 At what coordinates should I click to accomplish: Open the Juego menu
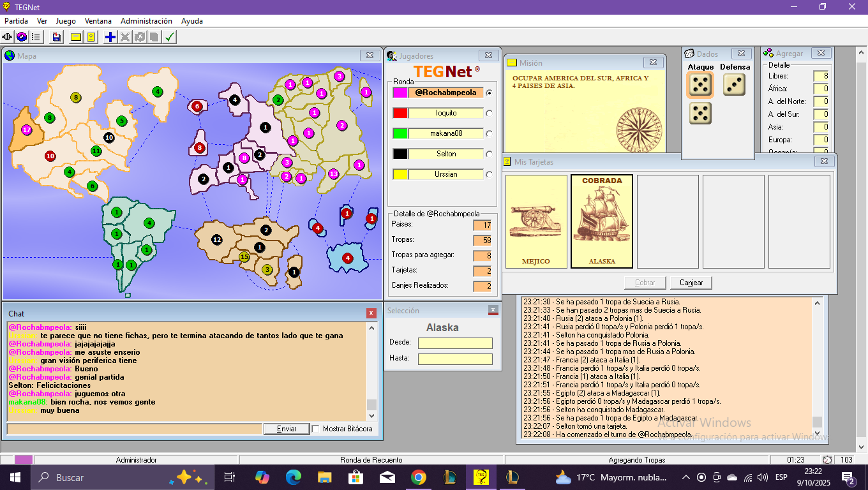click(66, 21)
